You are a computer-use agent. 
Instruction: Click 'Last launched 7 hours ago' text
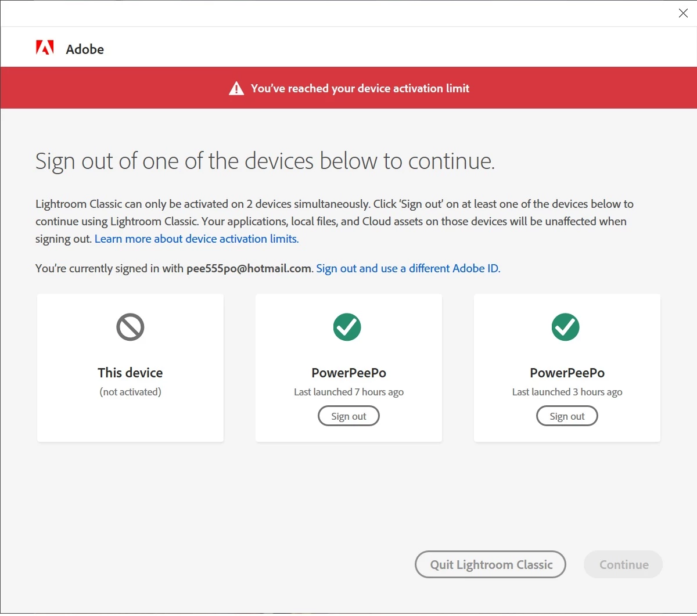(x=348, y=392)
